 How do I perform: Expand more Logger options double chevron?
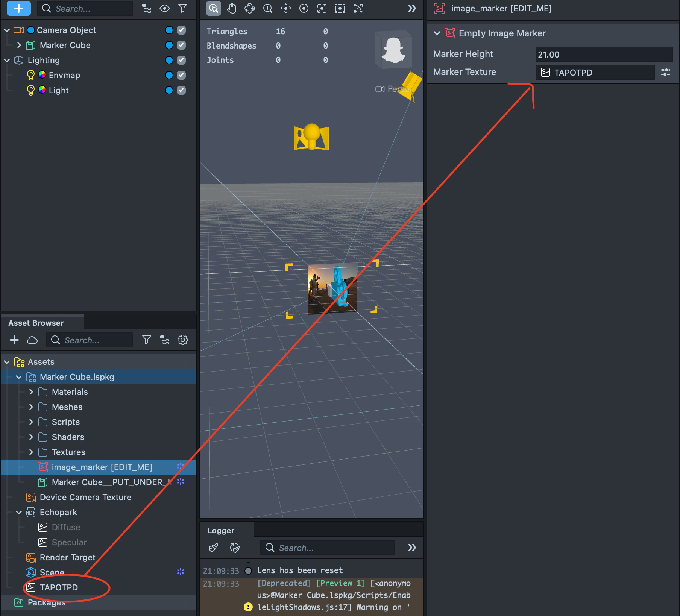point(412,548)
